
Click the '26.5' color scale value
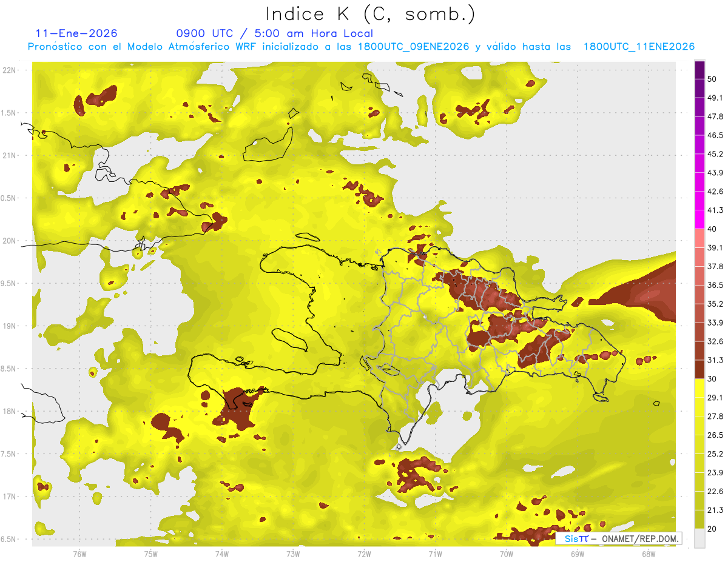pyautogui.click(x=716, y=435)
